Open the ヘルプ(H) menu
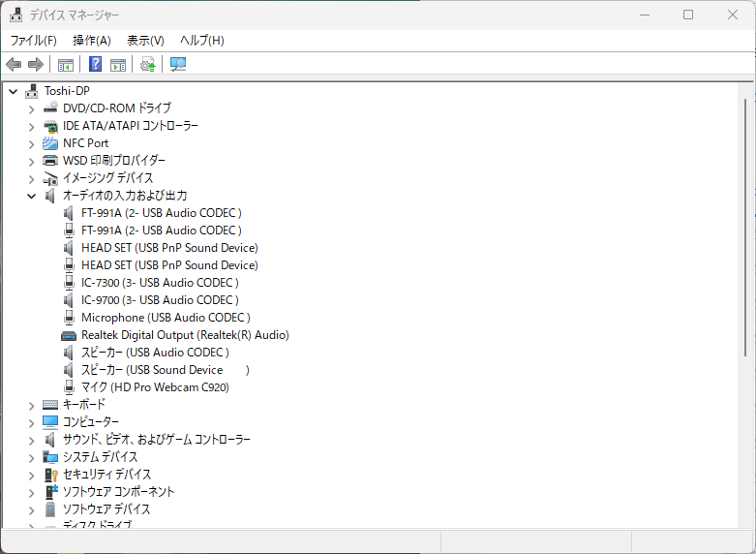Screen dimensions: 756x554 [x=202, y=41]
